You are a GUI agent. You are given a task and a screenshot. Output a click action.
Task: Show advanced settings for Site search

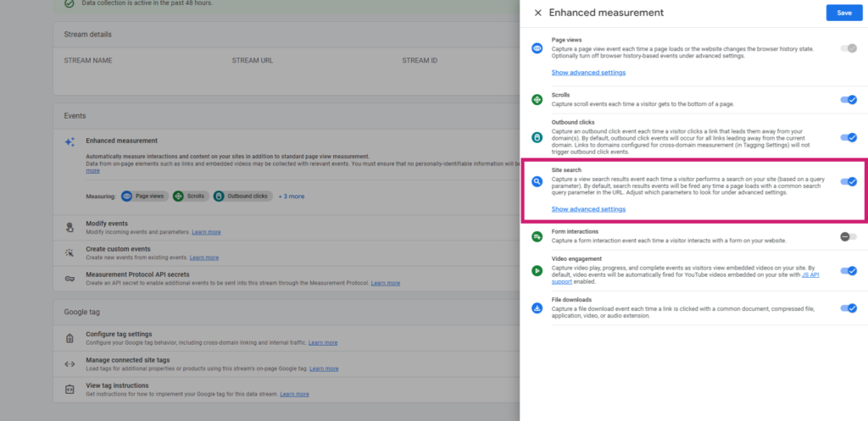[588, 209]
